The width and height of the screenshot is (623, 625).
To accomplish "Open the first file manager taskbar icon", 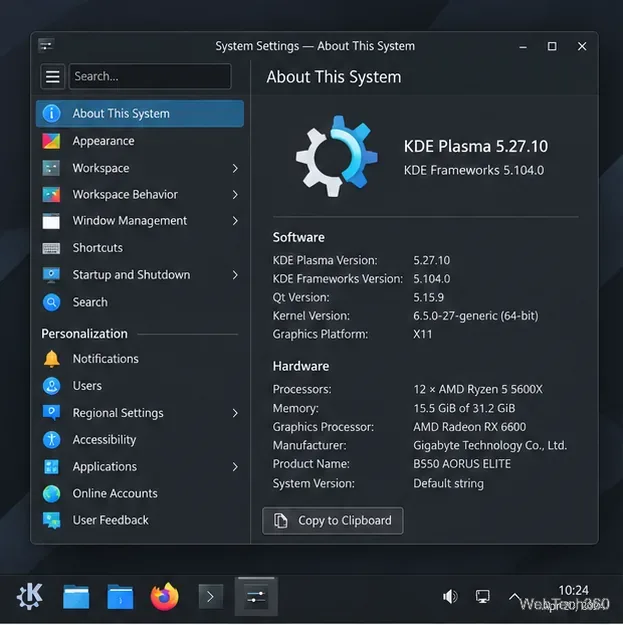I will [x=76, y=597].
